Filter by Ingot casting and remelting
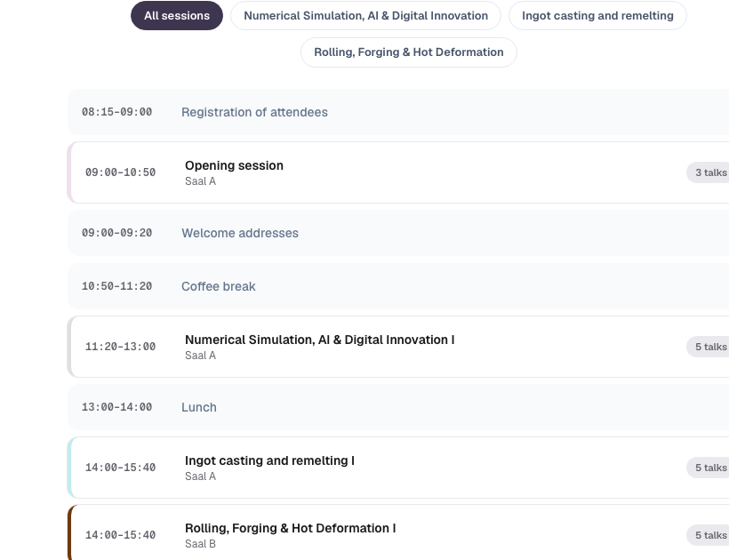 [x=597, y=16]
